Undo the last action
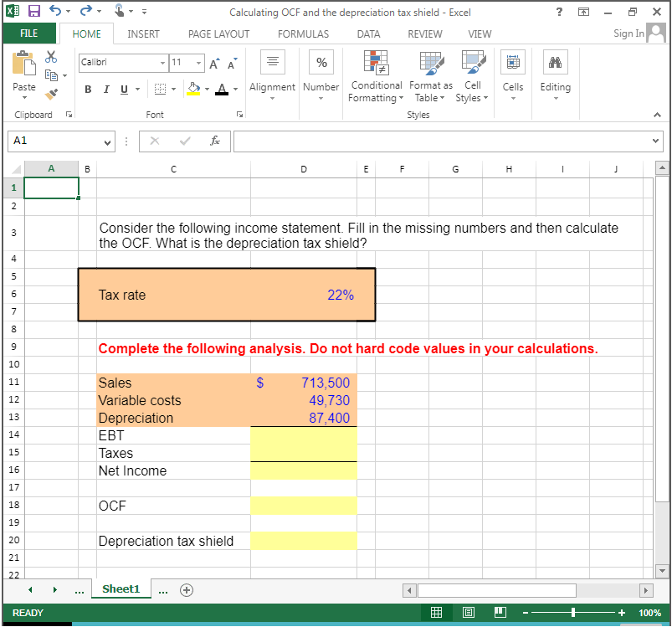 pos(55,10)
